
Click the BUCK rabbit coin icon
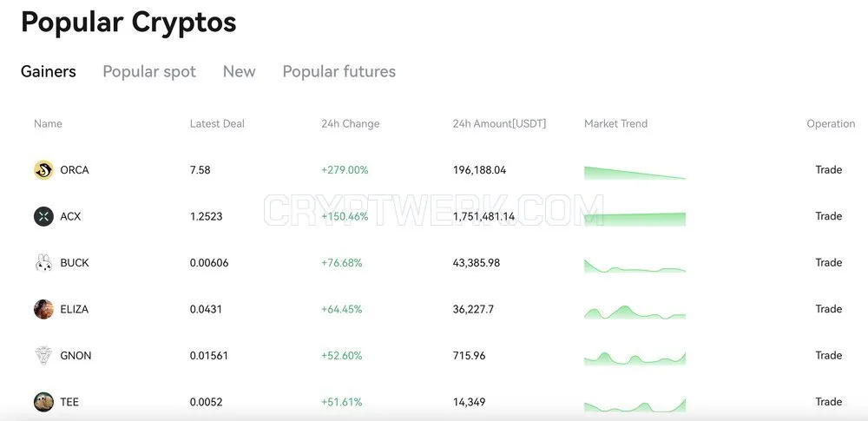pos(43,262)
